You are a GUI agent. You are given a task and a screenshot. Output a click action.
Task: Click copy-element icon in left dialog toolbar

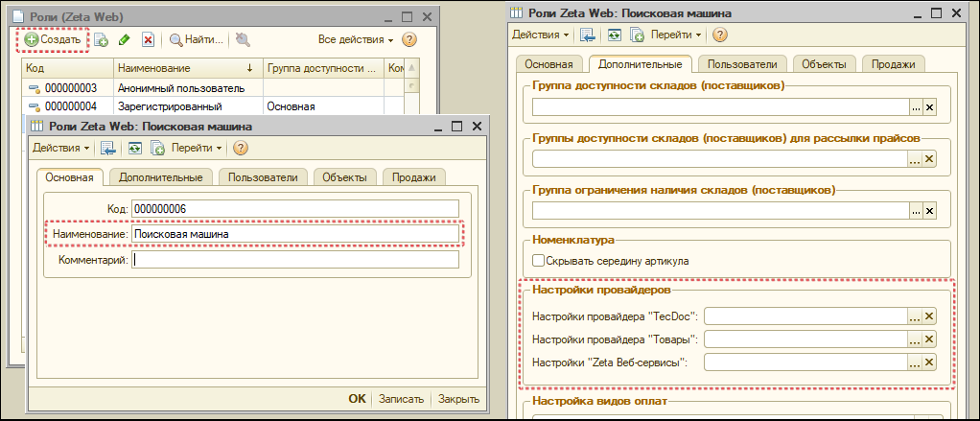click(x=157, y=148)
